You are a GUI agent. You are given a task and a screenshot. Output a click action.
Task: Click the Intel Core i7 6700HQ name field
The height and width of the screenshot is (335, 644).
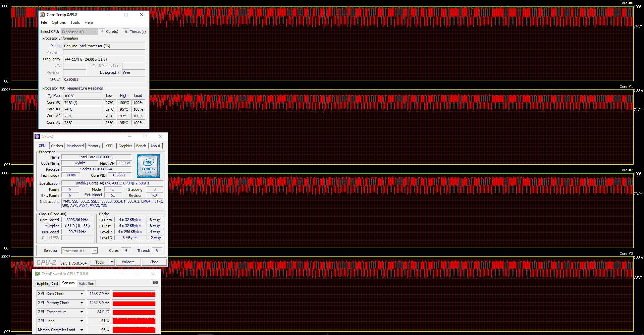coord(96,157)
